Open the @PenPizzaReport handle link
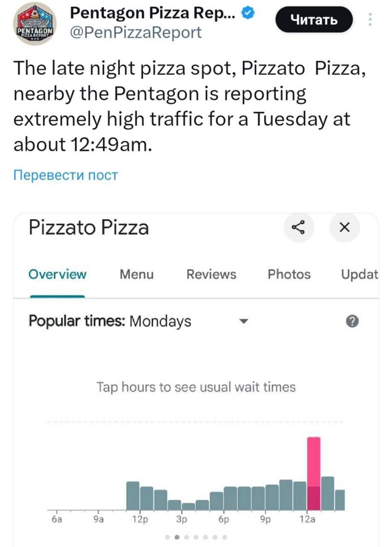 click(135, 32)
